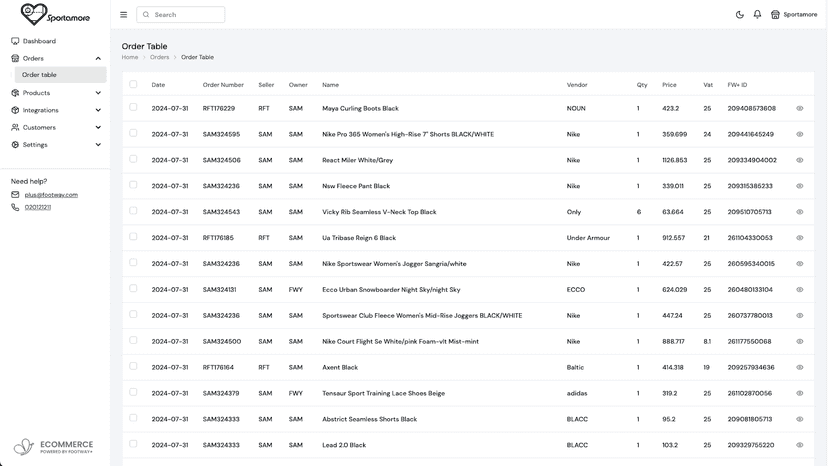Click the Price column header
The width and height of the screenshot is (828, 466).
669,85
